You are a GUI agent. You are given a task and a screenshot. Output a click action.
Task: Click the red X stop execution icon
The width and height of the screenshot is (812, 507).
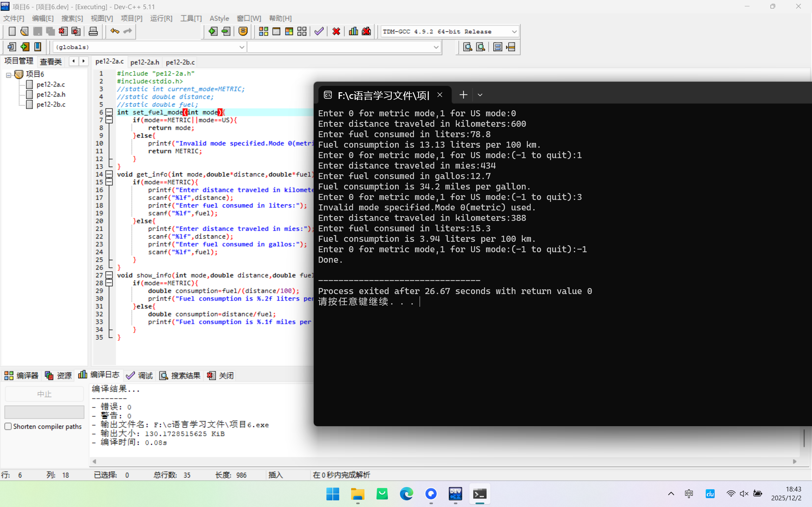(336, 31)
